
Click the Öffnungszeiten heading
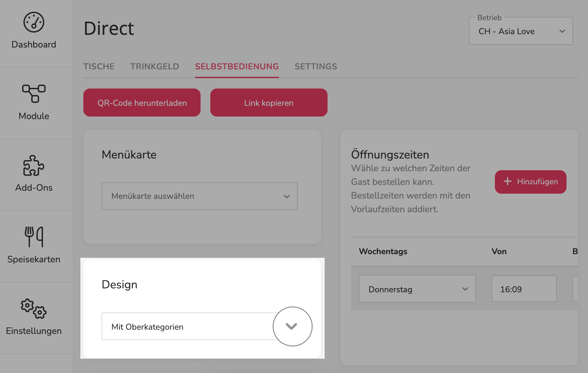tap(390, 154)
